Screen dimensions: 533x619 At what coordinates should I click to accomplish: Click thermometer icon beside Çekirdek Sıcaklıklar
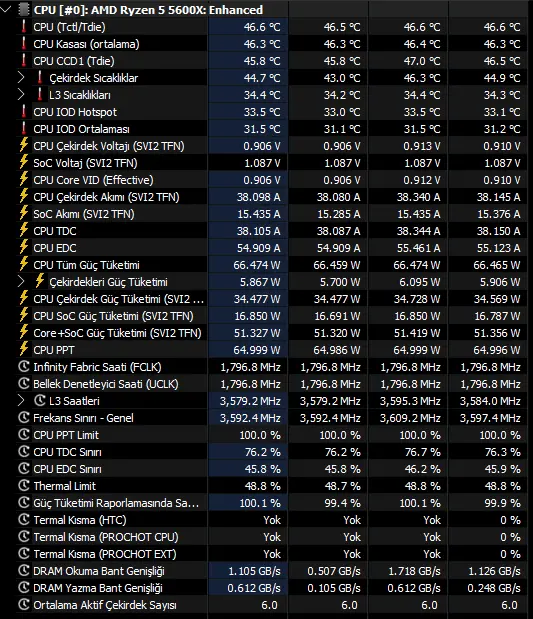39,77
